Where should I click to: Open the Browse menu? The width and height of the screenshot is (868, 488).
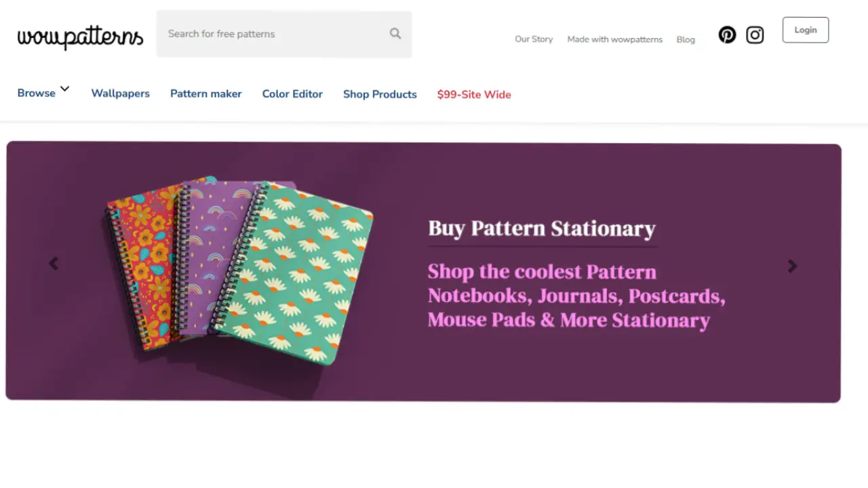click(37, 94)
